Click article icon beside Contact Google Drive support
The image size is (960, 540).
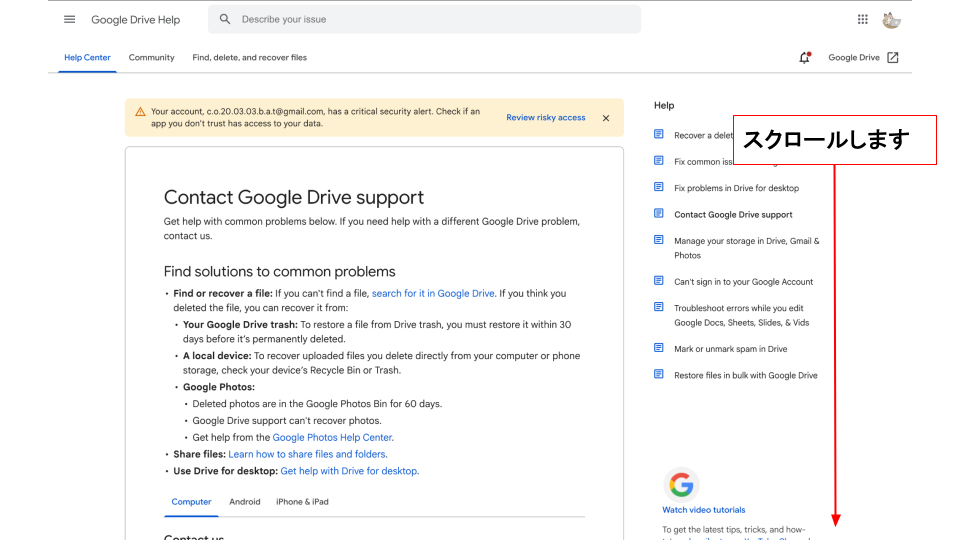click(658, 214)
